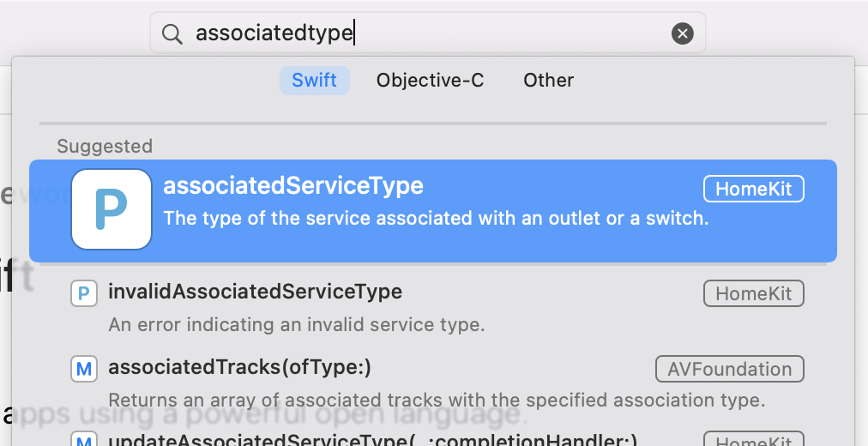Click the AVFoundation framework badge
The height and width of the screenshot is (446, 868).
pos(729,370)
